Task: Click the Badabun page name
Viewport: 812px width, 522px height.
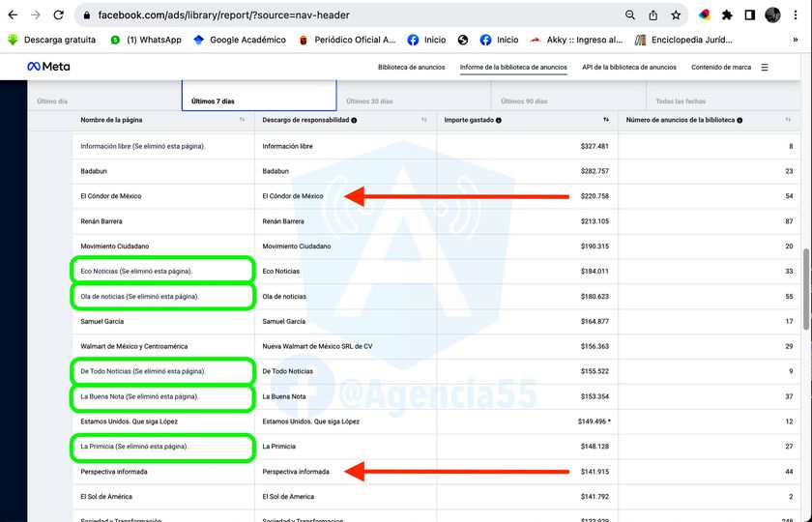Action: click(x=94, y=171)
